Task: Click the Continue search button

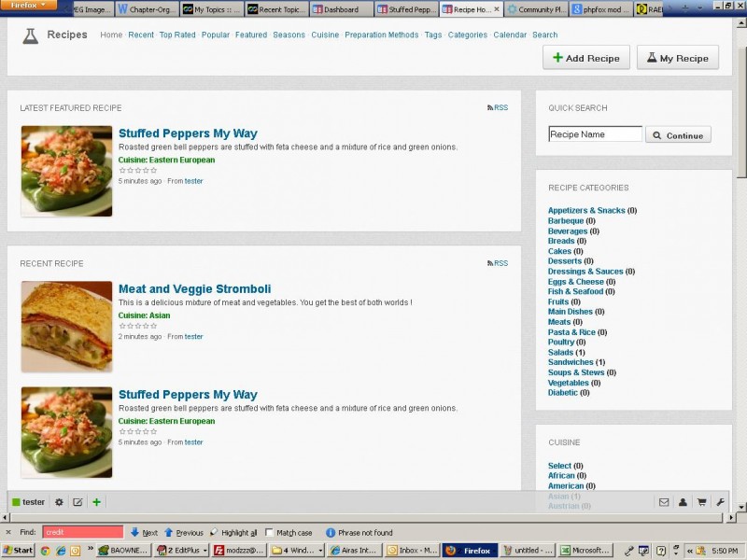Action: coord(678,135)
